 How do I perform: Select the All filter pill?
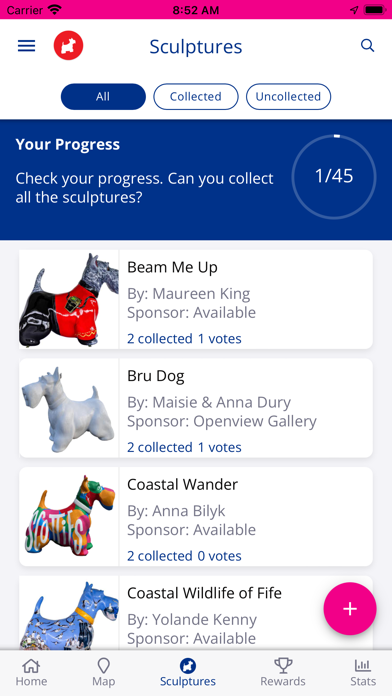(x=103, y=96)
